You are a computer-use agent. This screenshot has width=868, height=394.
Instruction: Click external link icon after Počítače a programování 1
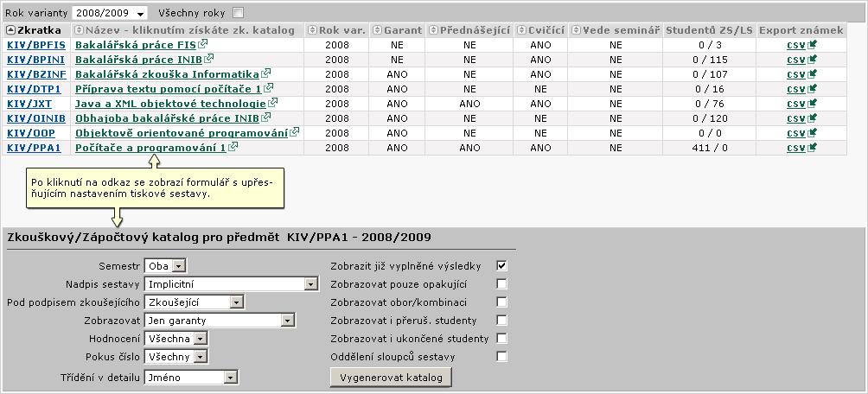tap(233, 147)
